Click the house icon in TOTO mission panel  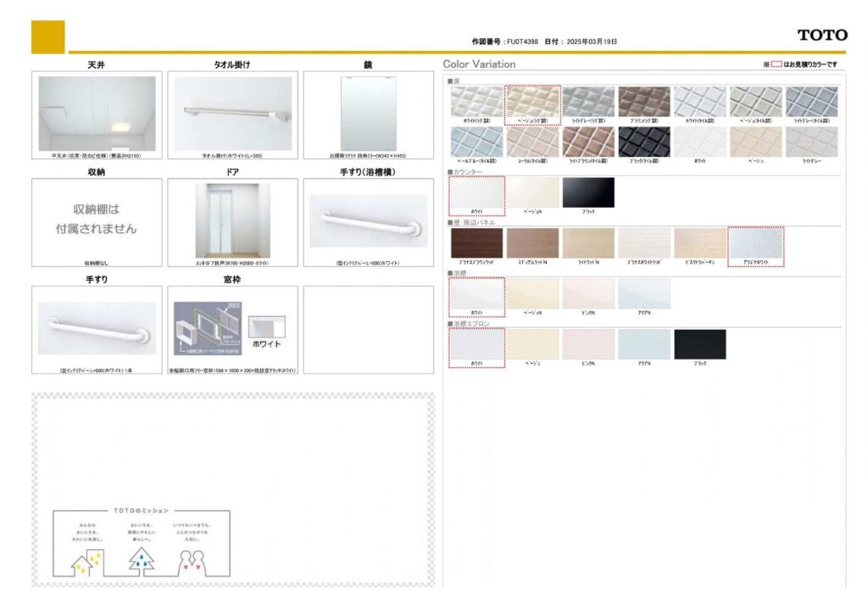(86, 561)
